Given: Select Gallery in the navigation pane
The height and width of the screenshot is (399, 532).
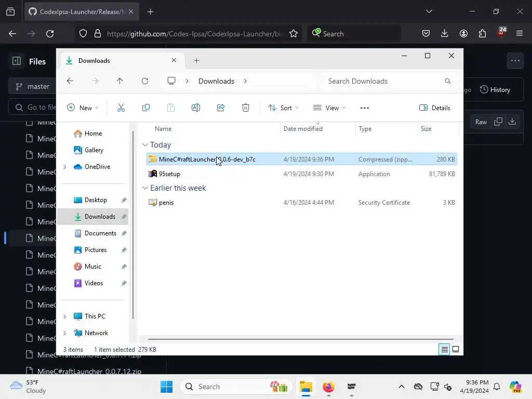Looking at the screenshot, I should [93, 150].
